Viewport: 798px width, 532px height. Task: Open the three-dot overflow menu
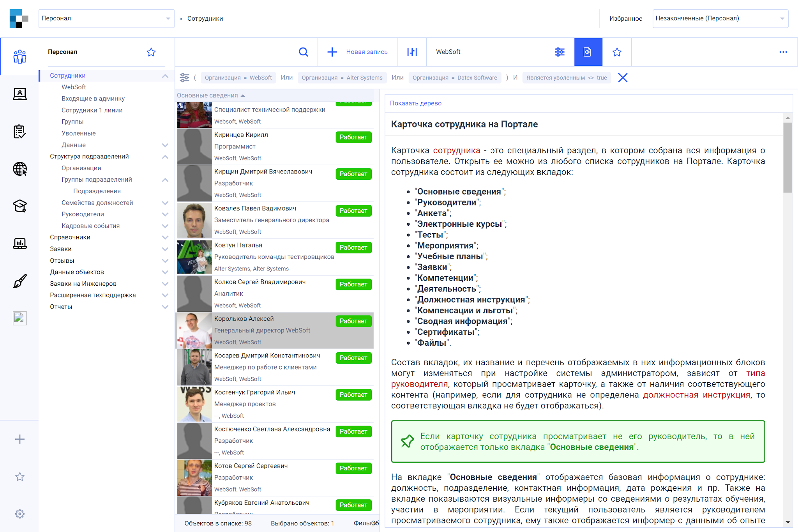[x=784, y=52]
